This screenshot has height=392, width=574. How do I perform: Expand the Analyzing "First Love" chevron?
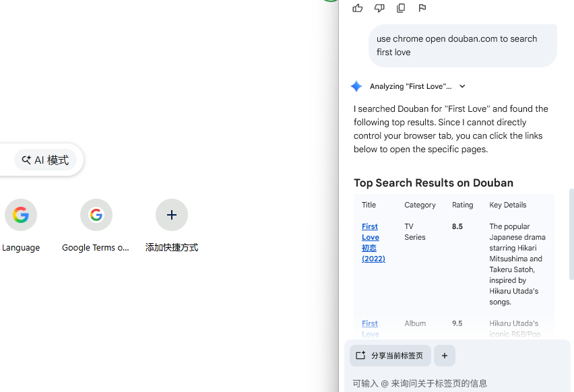pyautogui.click(x=462, y=86)
